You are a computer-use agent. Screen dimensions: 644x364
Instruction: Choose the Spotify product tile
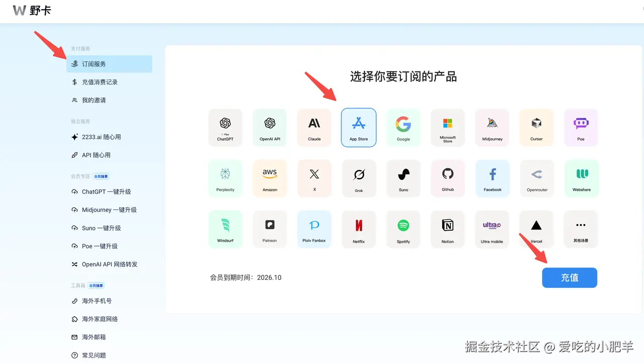point(404,229)
